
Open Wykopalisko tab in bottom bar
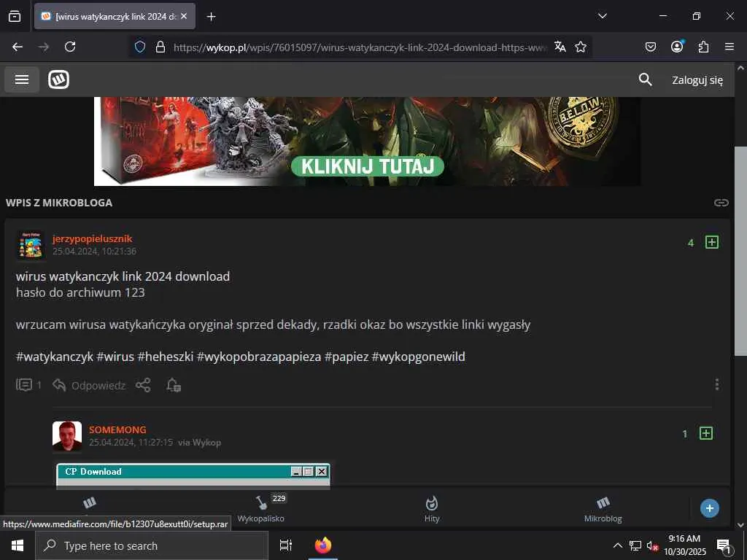[x=260, y=509]
